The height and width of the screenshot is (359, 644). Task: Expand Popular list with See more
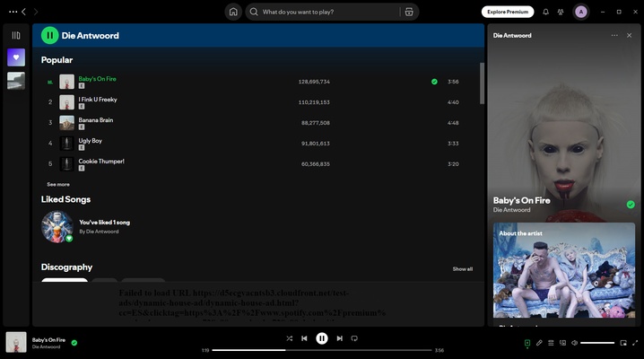coord(58,184)
